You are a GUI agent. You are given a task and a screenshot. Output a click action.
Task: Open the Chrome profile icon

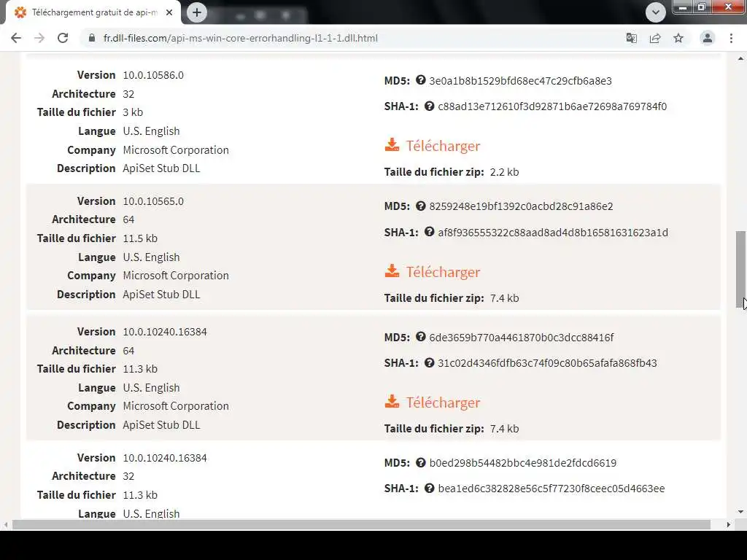(708, 38)
